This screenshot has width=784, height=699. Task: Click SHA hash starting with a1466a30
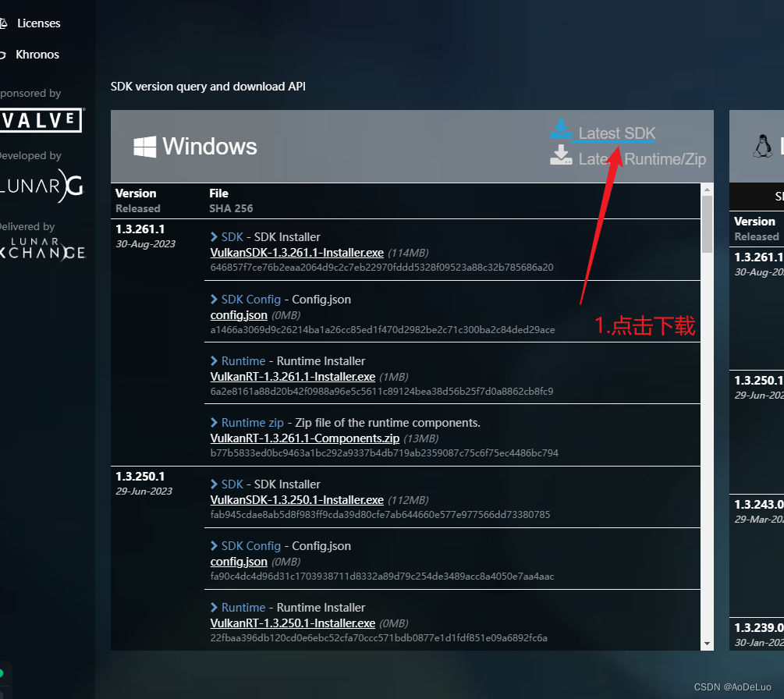(382, 329)
